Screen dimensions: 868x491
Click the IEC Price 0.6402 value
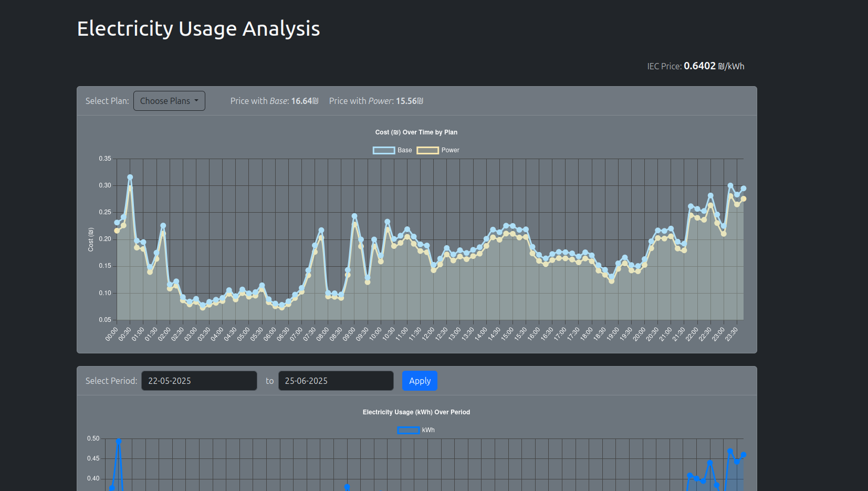pyautogui.click(x=699, y=66)
